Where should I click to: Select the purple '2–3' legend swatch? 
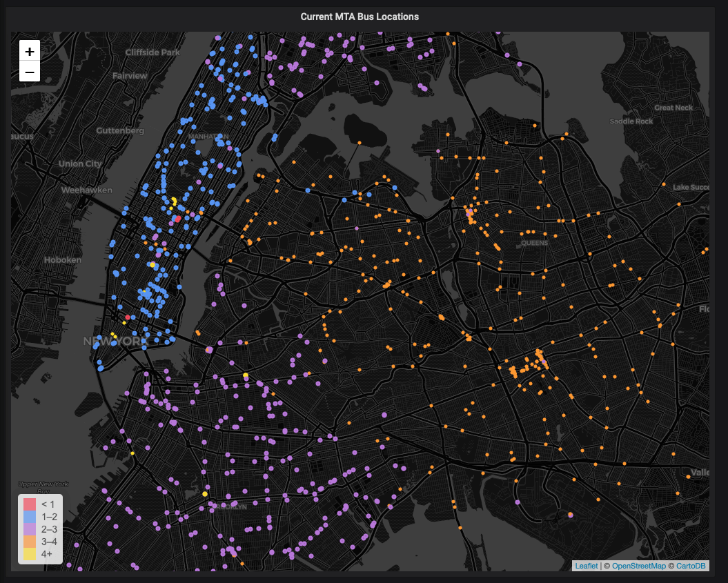30,529
